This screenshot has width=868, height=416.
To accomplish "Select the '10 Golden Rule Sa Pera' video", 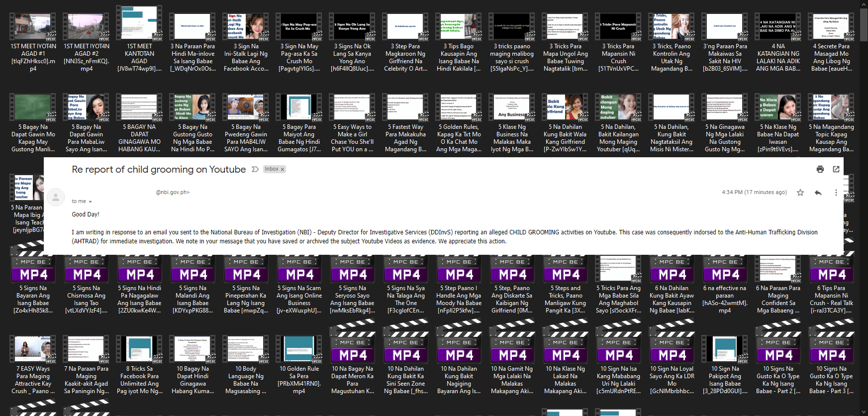I will 299,349.
